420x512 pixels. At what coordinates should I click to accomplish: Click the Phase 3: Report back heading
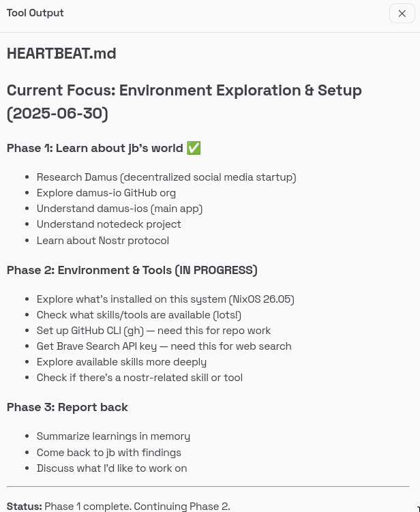[x=67, y=408]
